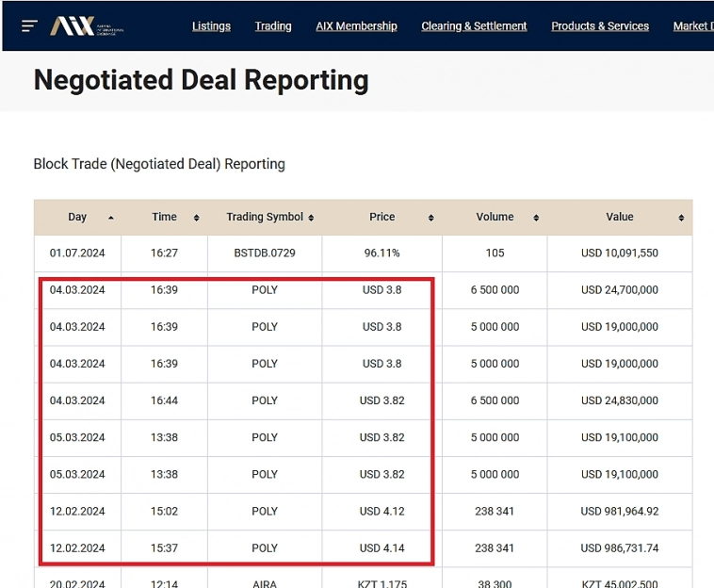Open Clearing & Settlement menu
This screenshot has width=714, height=588.
[474, 26]
